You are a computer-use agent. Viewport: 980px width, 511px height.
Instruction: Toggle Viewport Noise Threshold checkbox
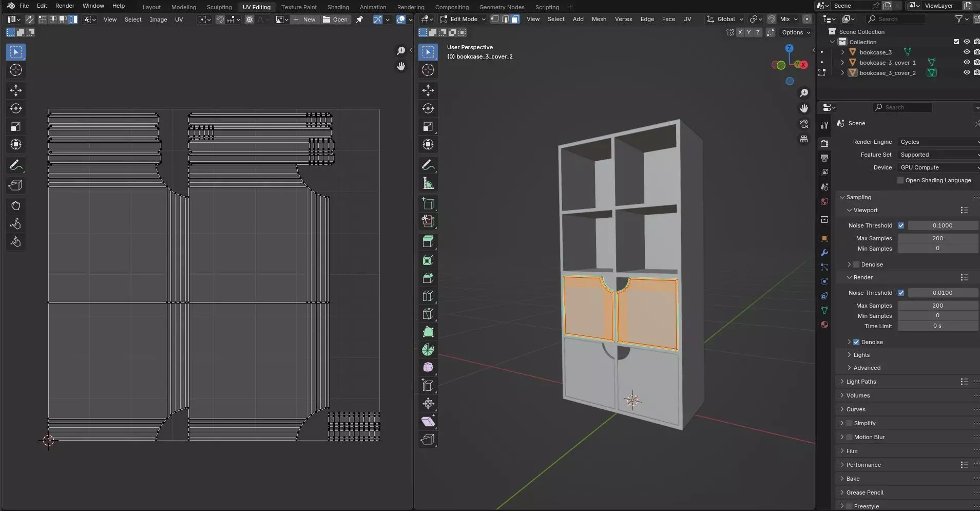[901, 225]
